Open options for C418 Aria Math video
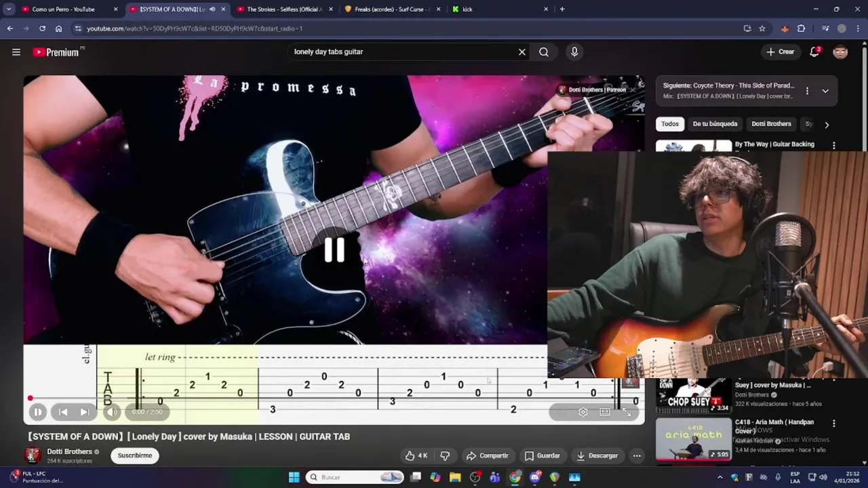 pos(834,424)
